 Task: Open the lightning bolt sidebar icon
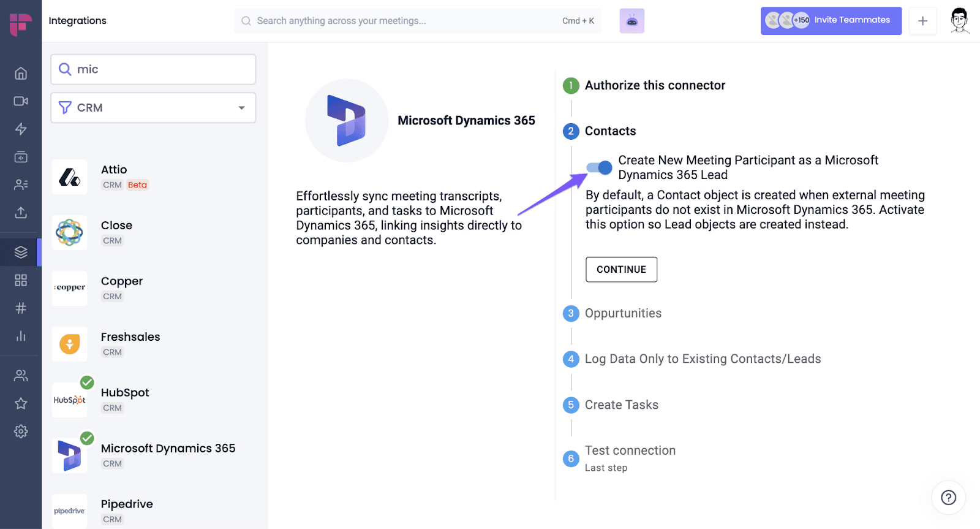click(x=21, y=129)
